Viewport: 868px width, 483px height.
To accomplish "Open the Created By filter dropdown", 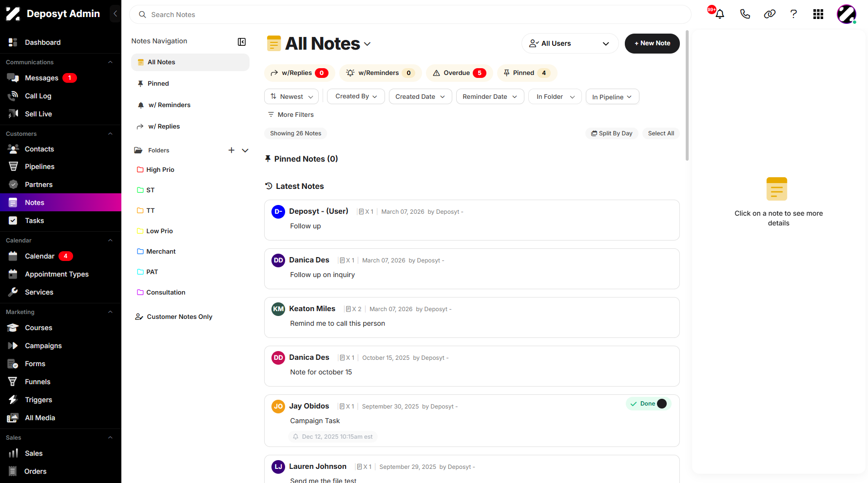I will coord(356,96).
